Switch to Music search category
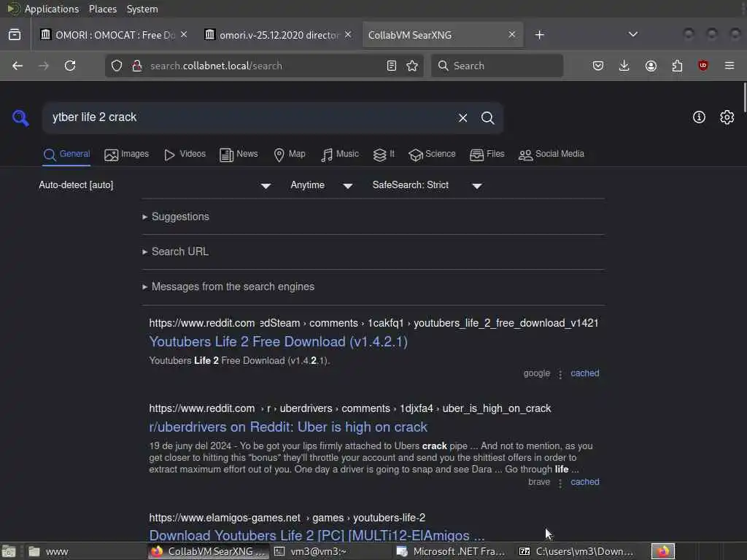The image size is (747, 560). pyautogui.click(x=340, y=155)
